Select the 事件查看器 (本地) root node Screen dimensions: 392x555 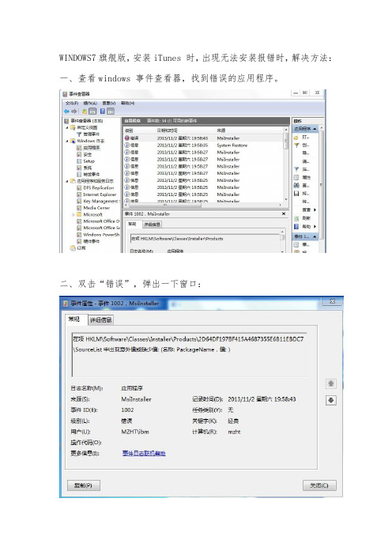(x=84, y=121)
